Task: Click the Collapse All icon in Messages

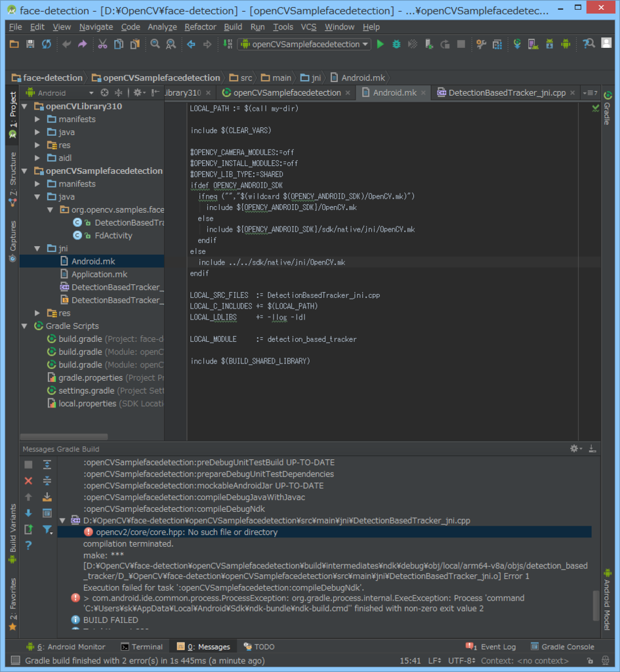Action: [x=47, y=481]
